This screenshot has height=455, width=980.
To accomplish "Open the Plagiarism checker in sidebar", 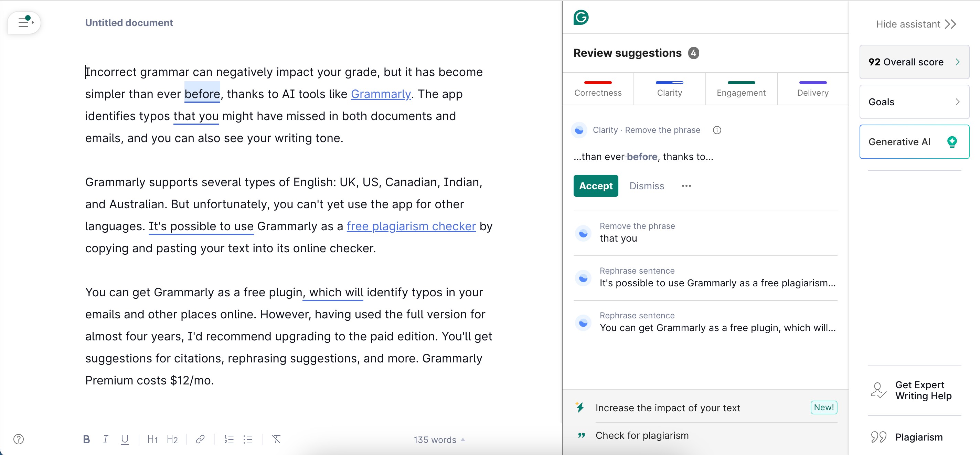I will 914,437.
